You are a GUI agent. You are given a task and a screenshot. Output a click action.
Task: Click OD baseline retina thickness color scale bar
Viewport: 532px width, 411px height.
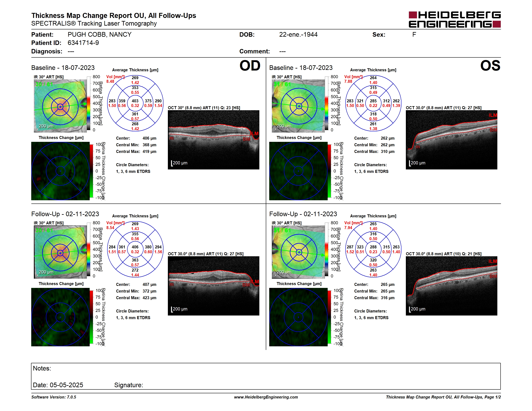point(89,103)
